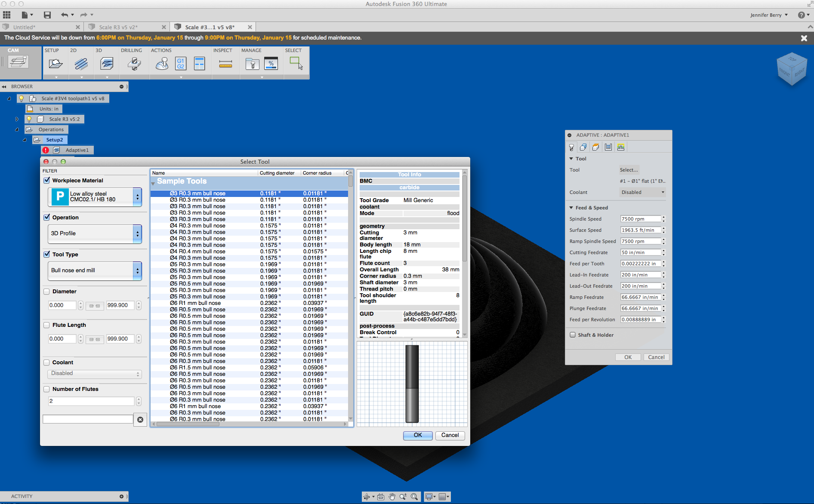Collapse the Setup2 tree node

tap(25, 140)
